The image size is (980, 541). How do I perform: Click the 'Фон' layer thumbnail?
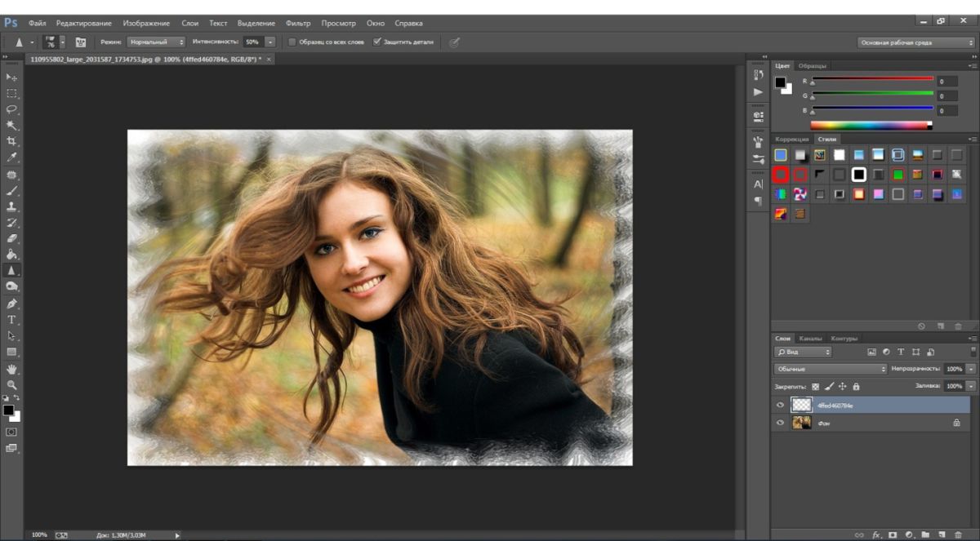(x=802, y=423)
